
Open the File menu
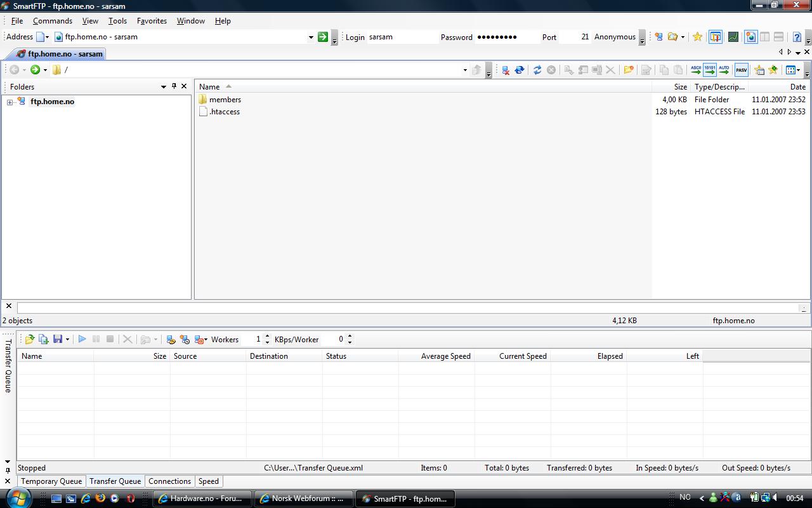coord(17,21)
